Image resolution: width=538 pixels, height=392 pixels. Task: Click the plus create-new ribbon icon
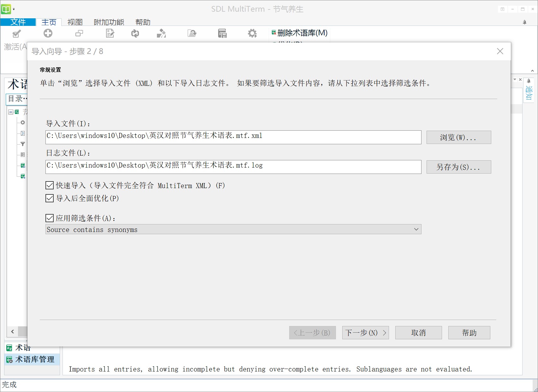coord(48,33)
